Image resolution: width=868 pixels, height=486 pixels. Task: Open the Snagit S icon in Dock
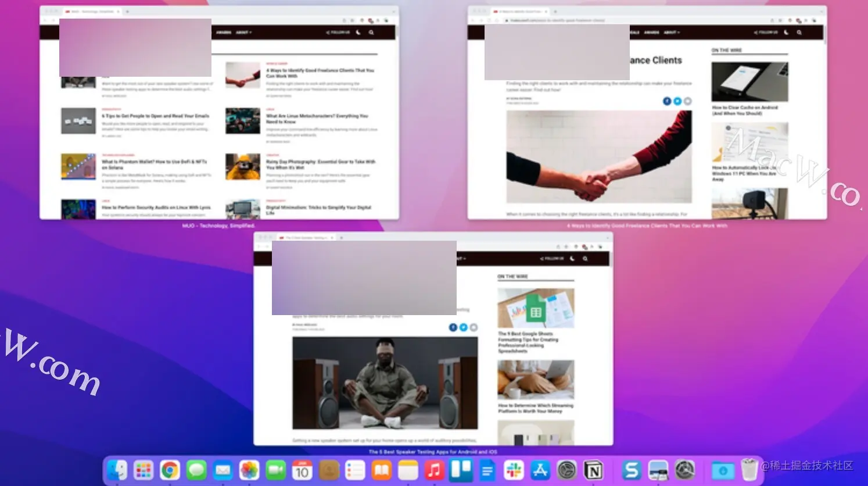(x=632, y=470)
